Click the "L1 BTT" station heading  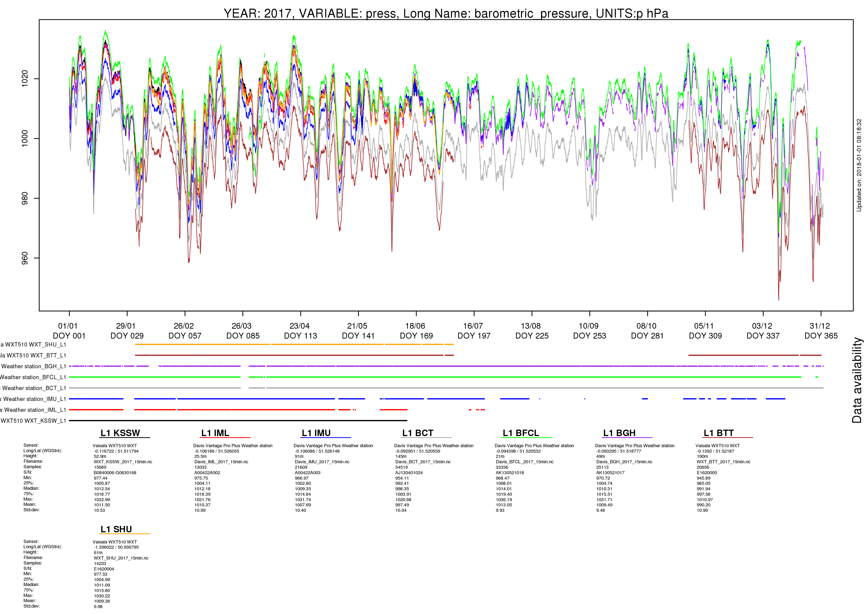point(719,433)
